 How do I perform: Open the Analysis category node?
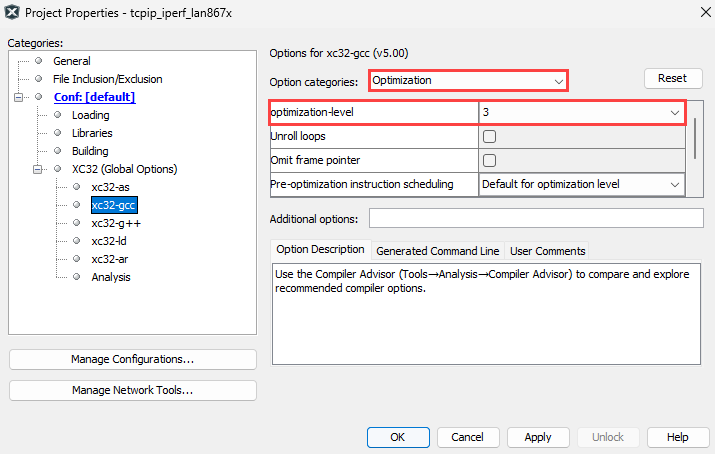pos(110,277)
